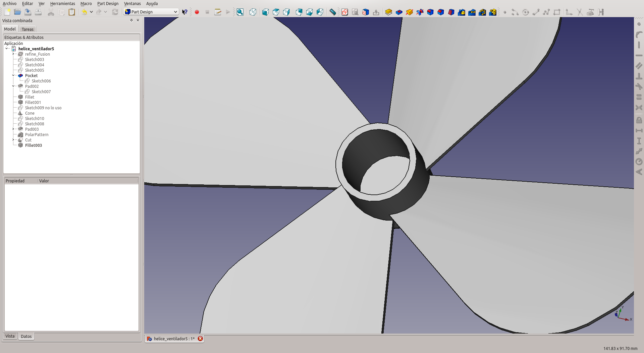Open the Herramientas menu
Image resolution: width=644 pixels, height=353 pixels.
click(63, 3)
